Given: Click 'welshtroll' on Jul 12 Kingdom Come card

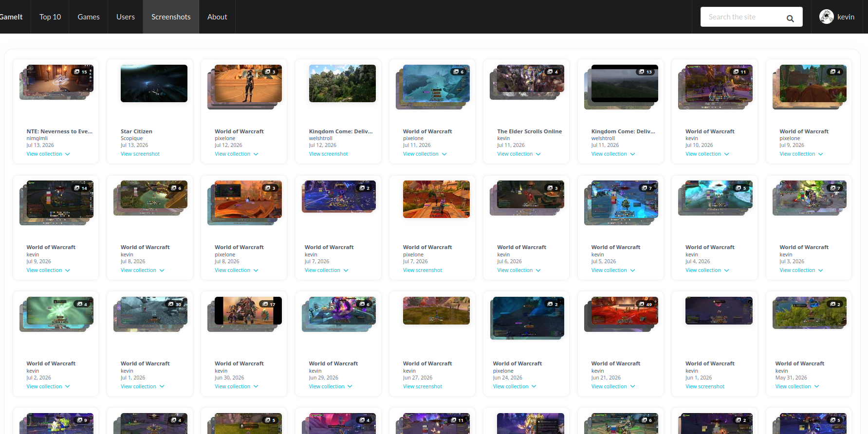Looking at the screenshot, I should tap(320, 138).
